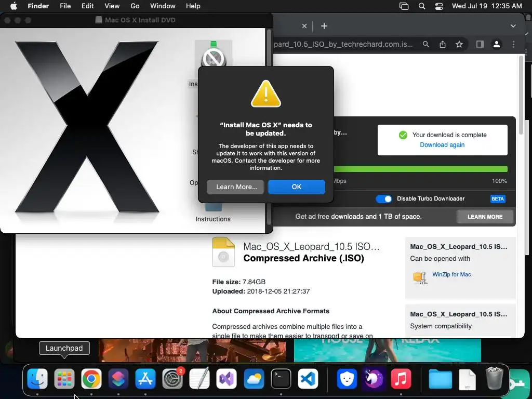Open Control Center in menu bar
532x399 pixels.
(438, 6)
